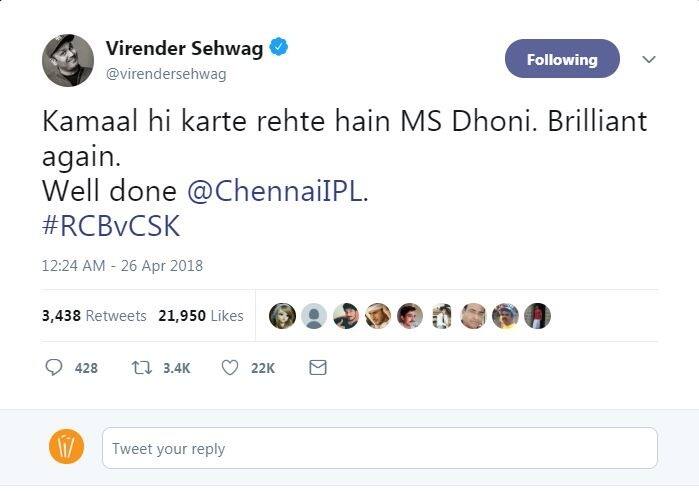View the 3,438 Retweets list
The width and height of the screenshot is (699, 491).
(94, 315)
